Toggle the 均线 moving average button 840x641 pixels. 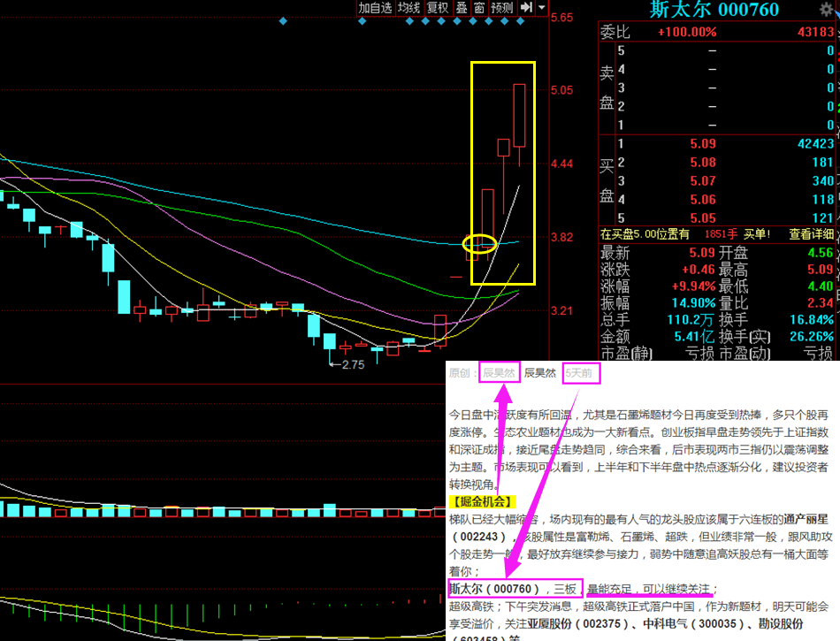click(x=409, y=7)
